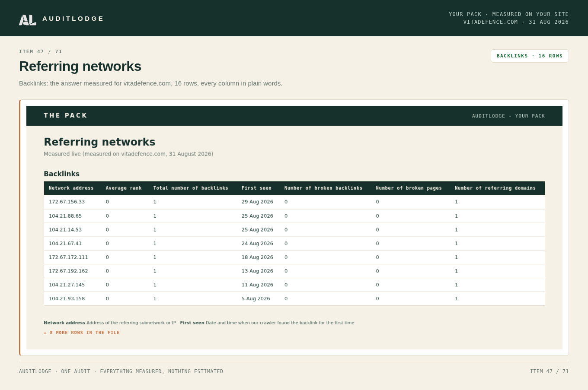Click the bold First seen term in the legend
The image size is (588, 390).
[192, 323]
